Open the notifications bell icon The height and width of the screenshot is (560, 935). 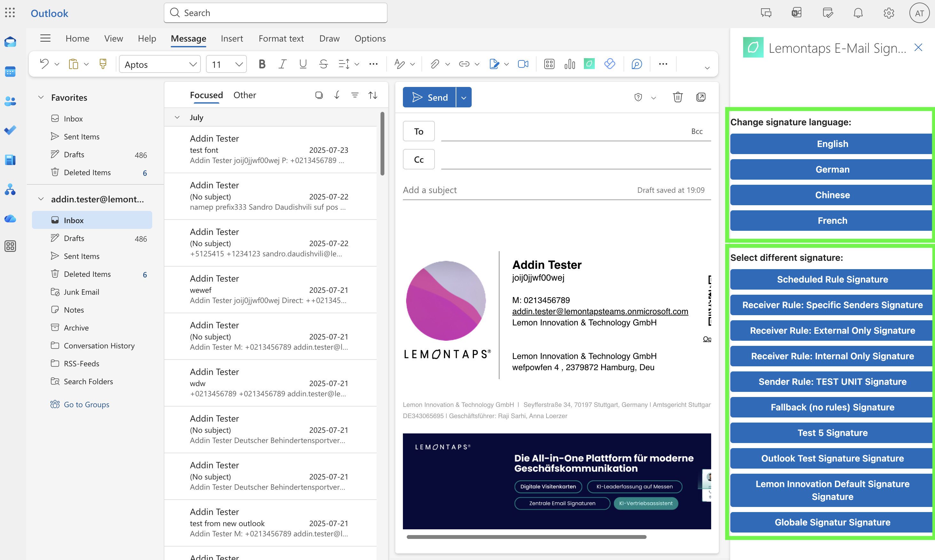858,13
